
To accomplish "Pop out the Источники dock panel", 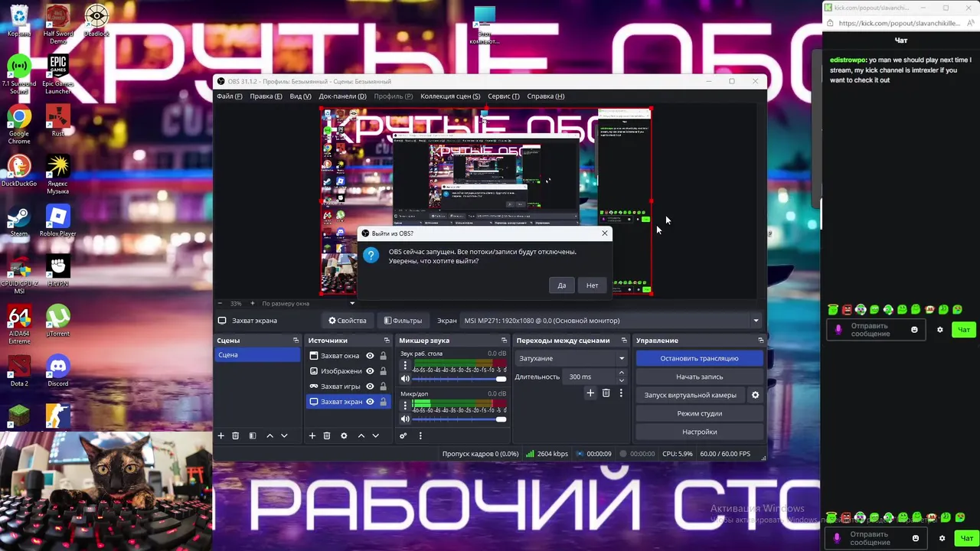I will [x=387, y=340].
